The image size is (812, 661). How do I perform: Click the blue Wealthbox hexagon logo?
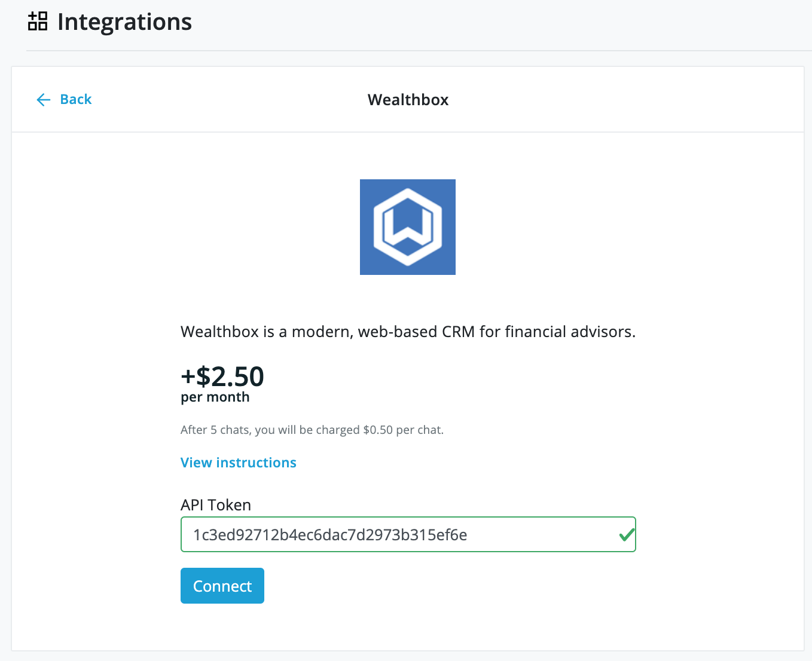click(x=408, y=227)
